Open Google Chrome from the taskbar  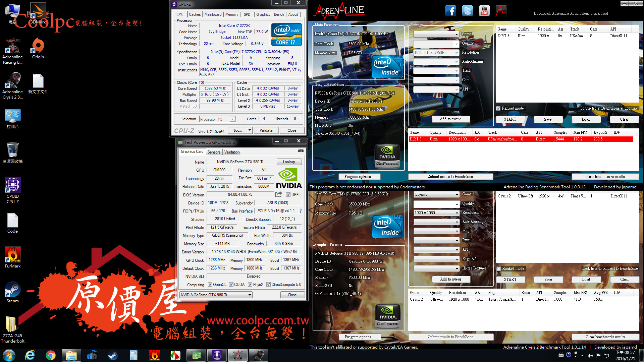51,355
